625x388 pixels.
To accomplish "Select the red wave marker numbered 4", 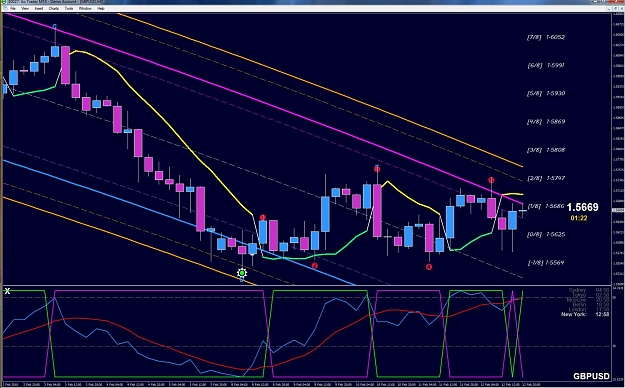I will pyautogui.click(x=429, y=267).
